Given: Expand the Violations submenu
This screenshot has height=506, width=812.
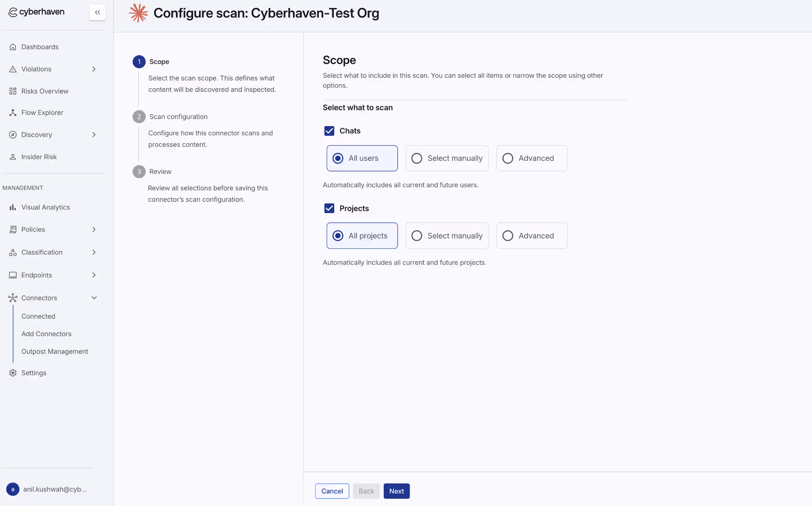Looking at the screenshot, I should 94,69.
